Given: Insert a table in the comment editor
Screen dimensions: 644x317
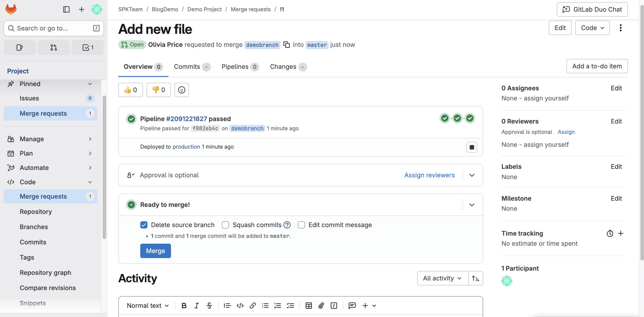Looking at the screenshot, I should click(x=308, y=305).
